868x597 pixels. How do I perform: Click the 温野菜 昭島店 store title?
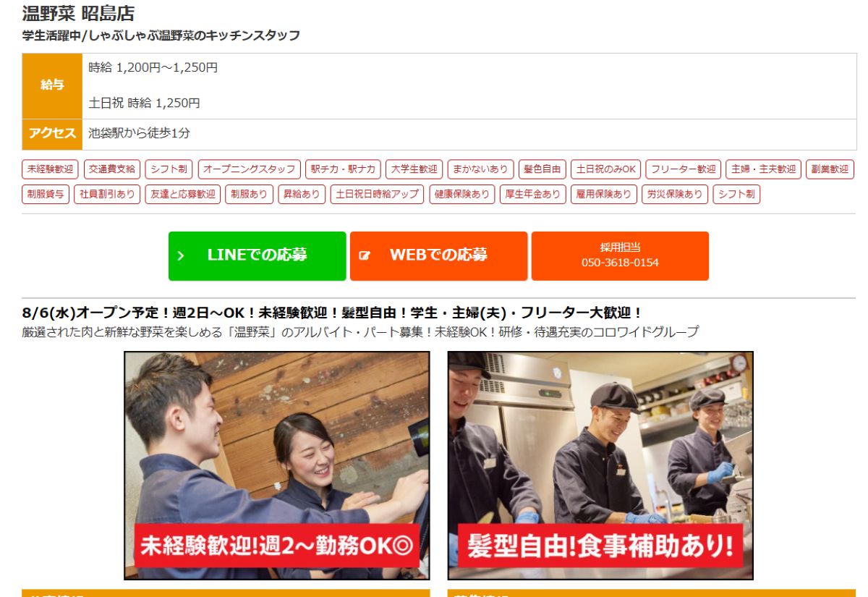click(78, 13)
